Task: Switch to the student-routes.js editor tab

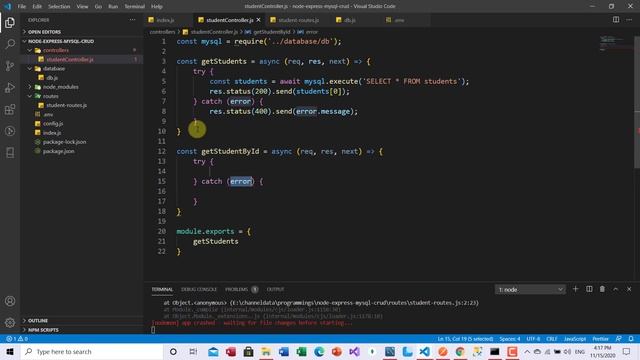Action: tap(298, 20)
